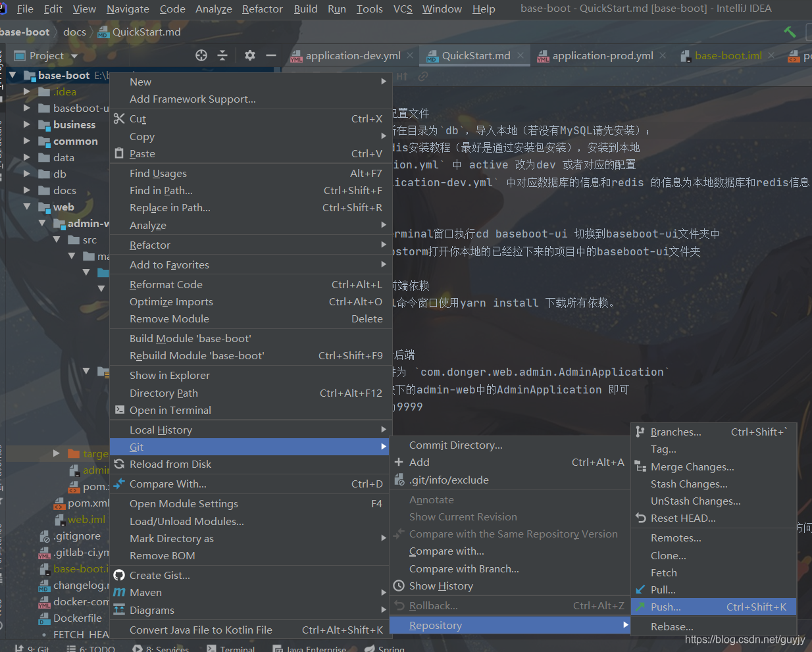Click the Diagrams icon
This screenshot has width=812, height=652.
pyautogui.click(x=119, y=610)
